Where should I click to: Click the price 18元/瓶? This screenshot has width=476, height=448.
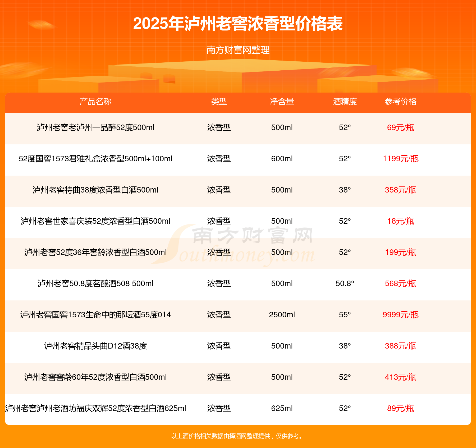click(401, 221)
